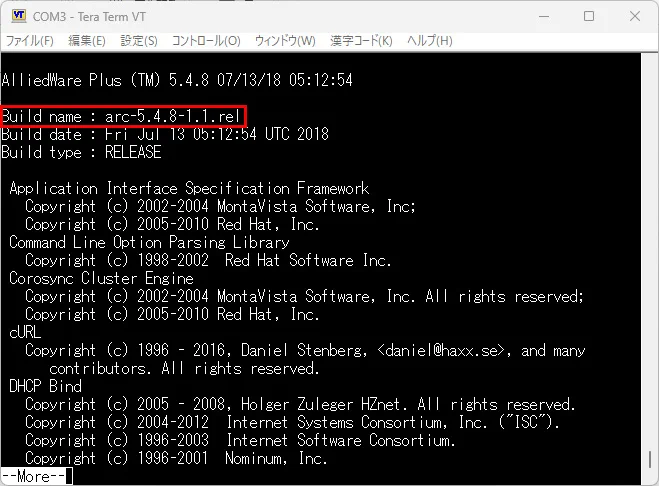This screenshot has height=486, width=659.
Task: Click the Build date line
Action: point(165,134)
